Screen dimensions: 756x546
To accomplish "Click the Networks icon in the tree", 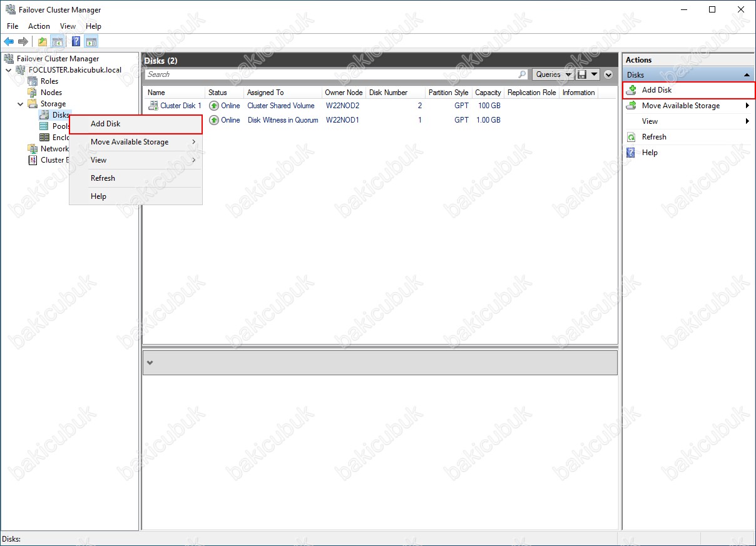I will click(x=33, y=149).
